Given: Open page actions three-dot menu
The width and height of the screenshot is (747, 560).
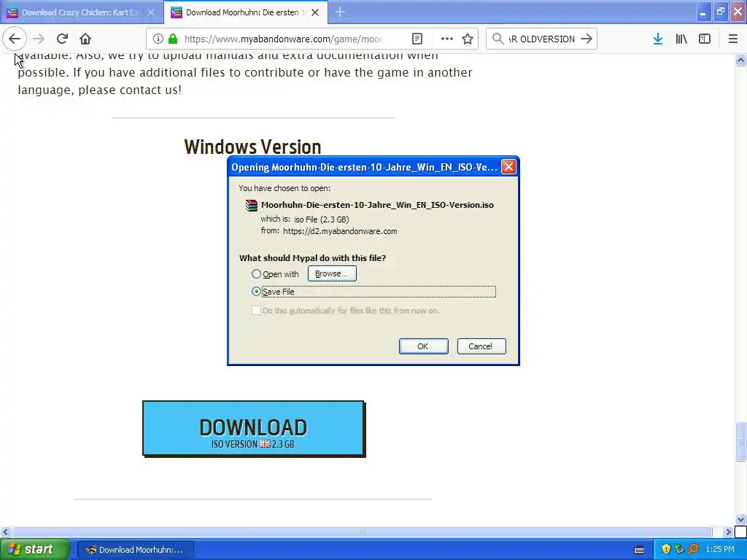Looking at the screenshot, I should [x=447, y=39].
